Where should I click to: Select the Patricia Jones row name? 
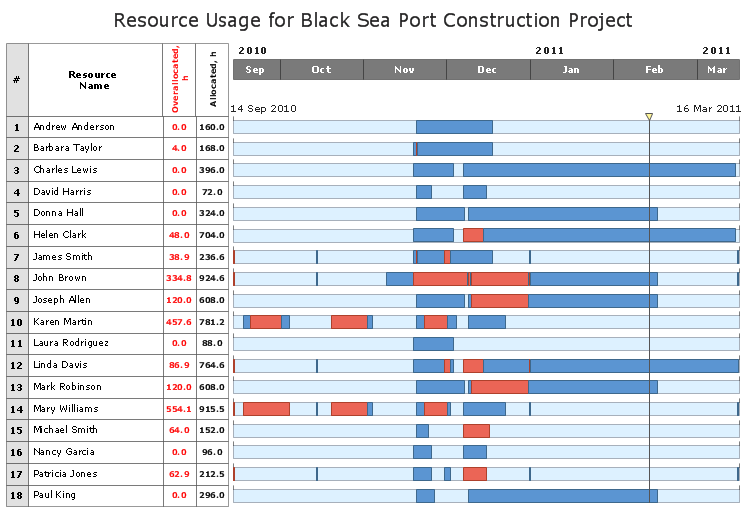point(65,474)
